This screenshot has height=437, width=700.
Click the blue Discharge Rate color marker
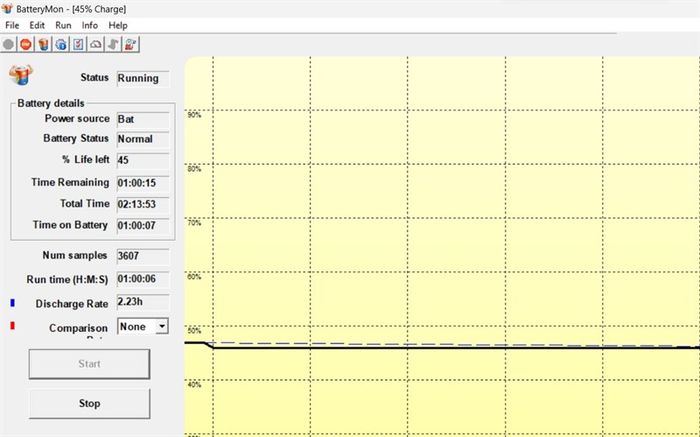point(12,302)
